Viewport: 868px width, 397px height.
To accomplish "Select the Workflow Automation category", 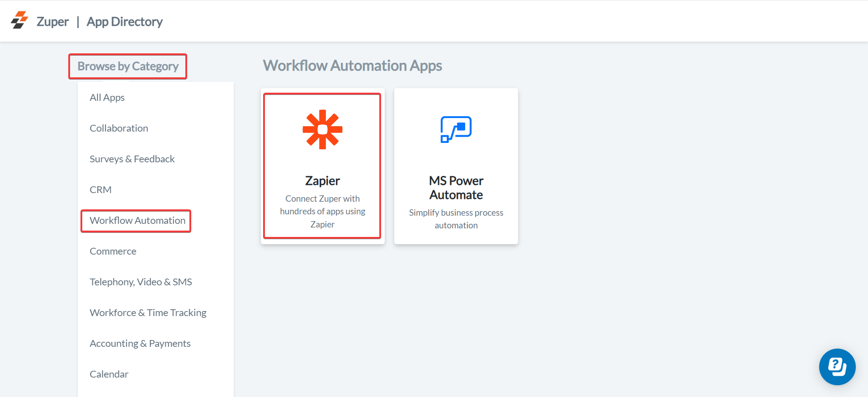I will click(x=137, y=221).
